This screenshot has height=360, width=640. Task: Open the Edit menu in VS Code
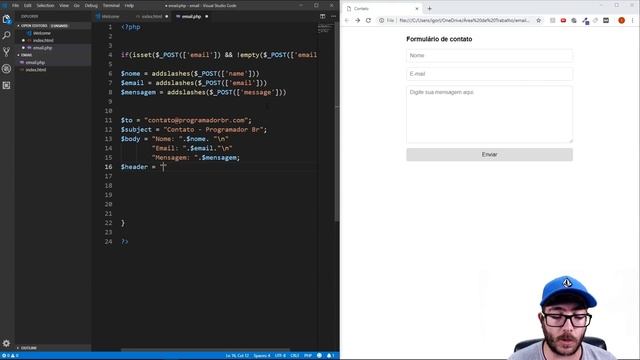pos(28,6)
